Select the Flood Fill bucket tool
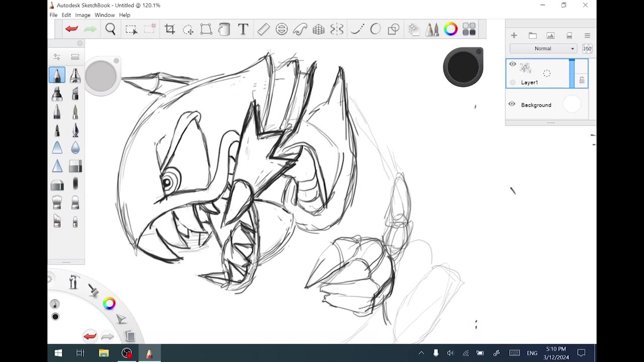Viewport: 644px width, 362px height. click(x=224, y=29)
